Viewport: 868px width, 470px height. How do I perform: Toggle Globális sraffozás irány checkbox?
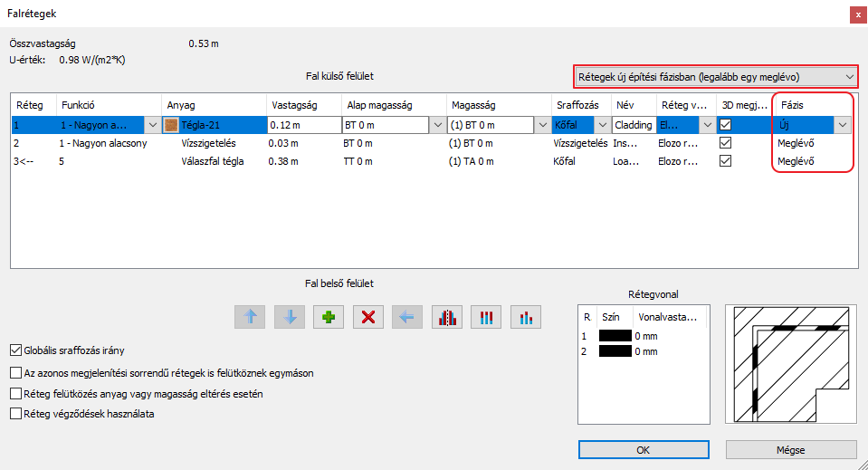[x=16, y=350]
